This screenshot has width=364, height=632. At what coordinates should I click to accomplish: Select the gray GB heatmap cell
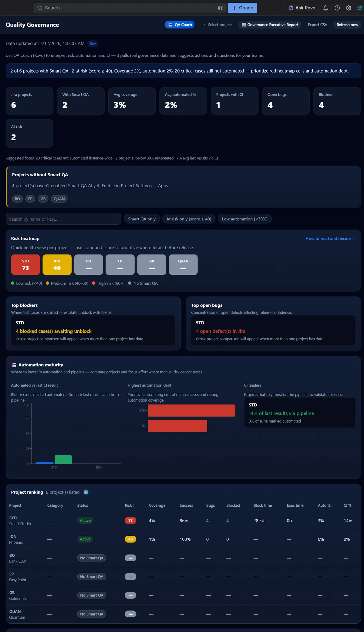pos(152,265)
